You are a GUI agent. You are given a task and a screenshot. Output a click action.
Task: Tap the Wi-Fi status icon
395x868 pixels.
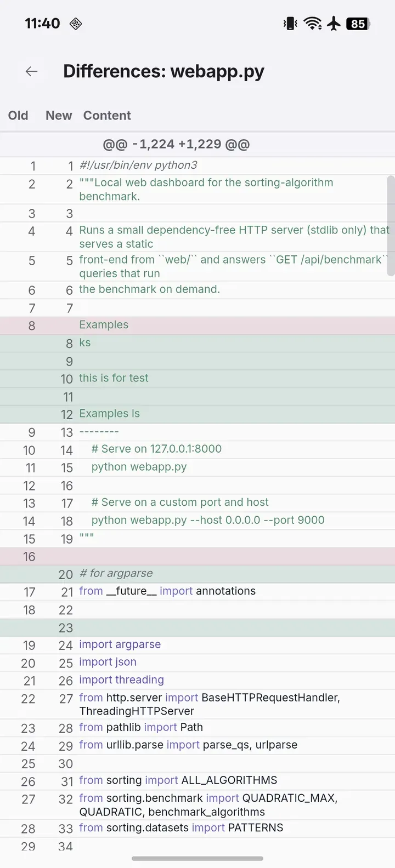click(313, 24)
